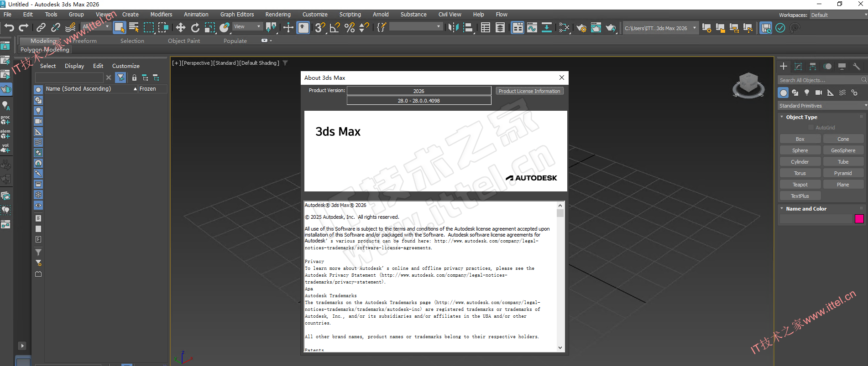Image resolution: width=868 pixels, height=366 pixels.
Task: Click Product License Information button
Action: click(529, 91)
